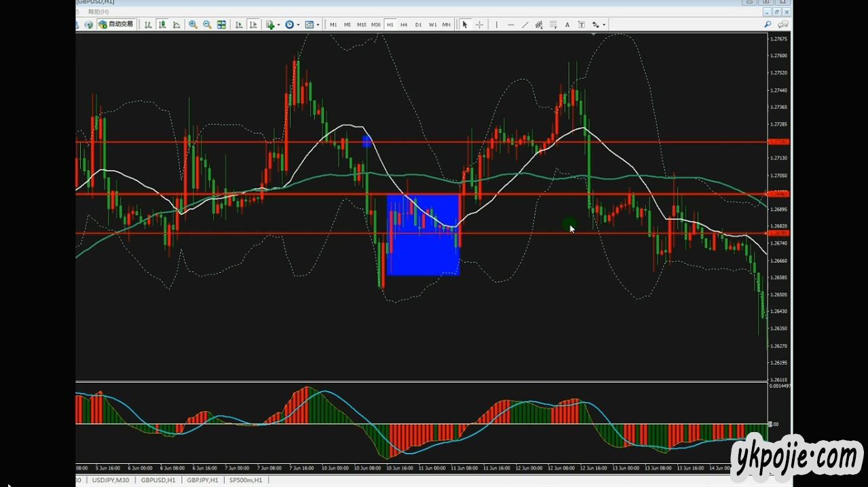This screenshot has width=868, height=487.
Task: Click the zoom out magnifier icon
Action: coord(207,24)
